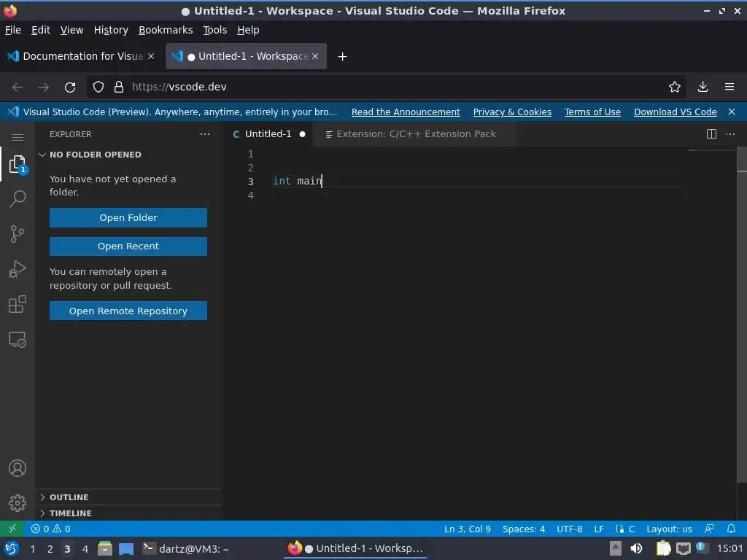Click the vscode.dev address bar
This screenshot has width=747, height=560.
click(x=386, y=87)
